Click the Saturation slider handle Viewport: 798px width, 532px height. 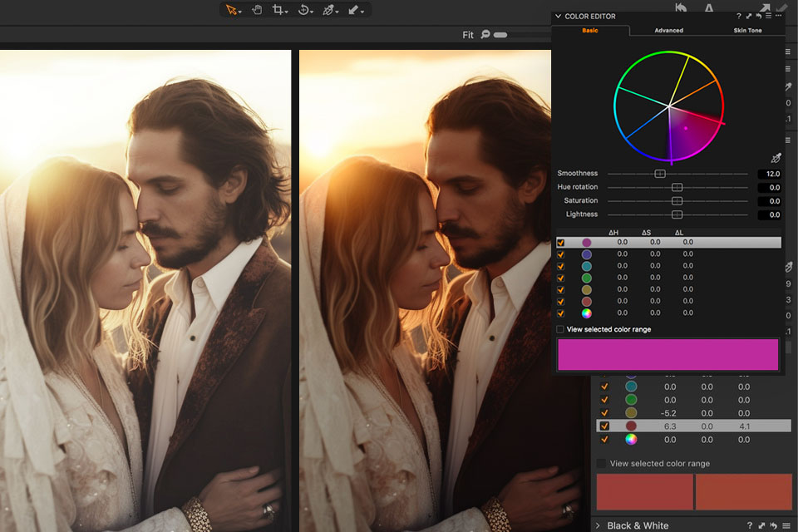click(x=677, y=201)
